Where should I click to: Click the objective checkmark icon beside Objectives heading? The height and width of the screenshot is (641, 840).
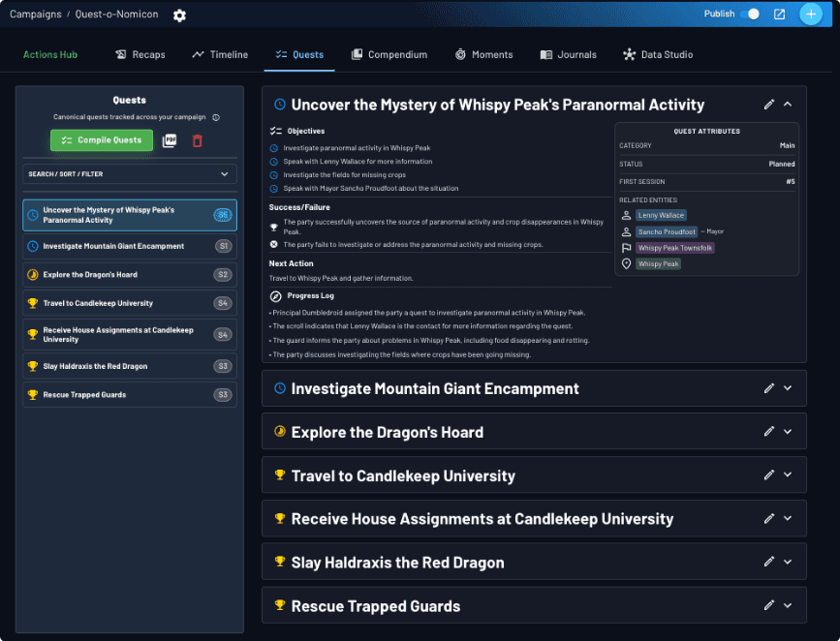[277, 131]
